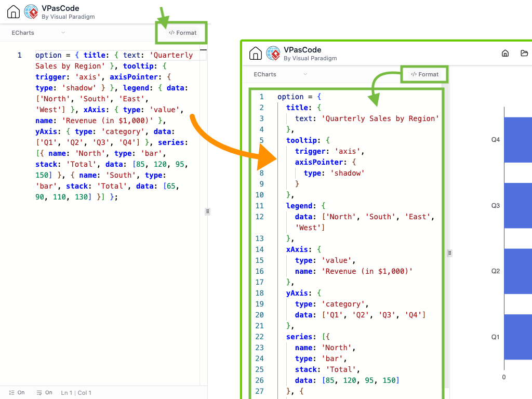Click 'tooltip: {' on line 5
This screenshot has width=532, height=399.
click(308, 140)
